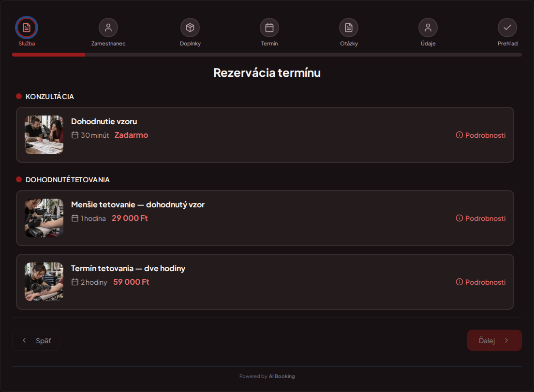This screenshot has width=534, height=392.
Task: Select the Služba step icon
Action: [27, 28]
